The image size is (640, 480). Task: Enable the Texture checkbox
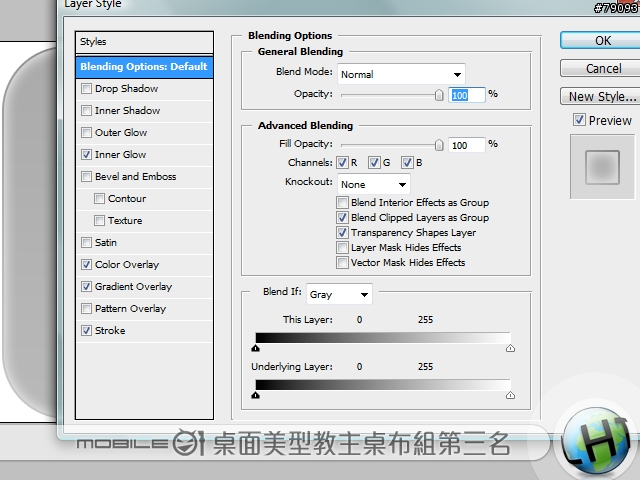pyautogui.click(x=99, y=221)
